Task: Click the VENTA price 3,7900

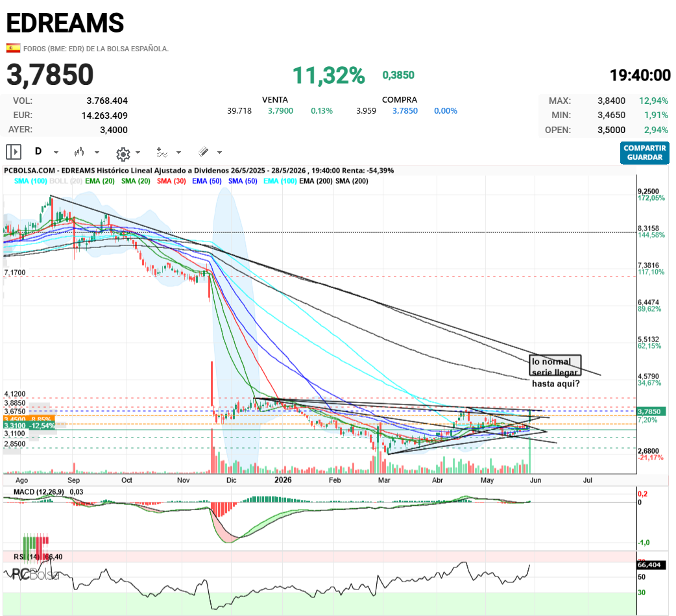Action: tap(281, 111)
